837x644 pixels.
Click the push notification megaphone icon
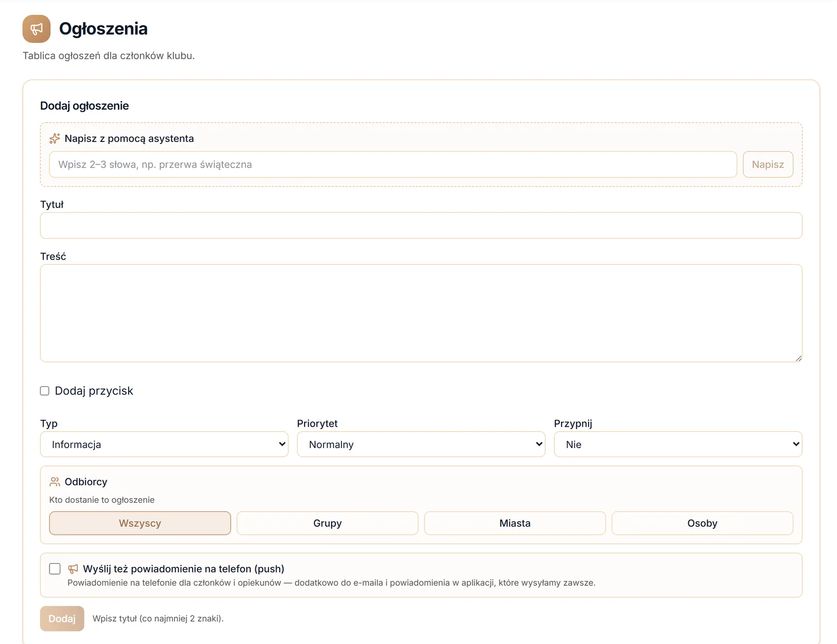pos(73,568)
